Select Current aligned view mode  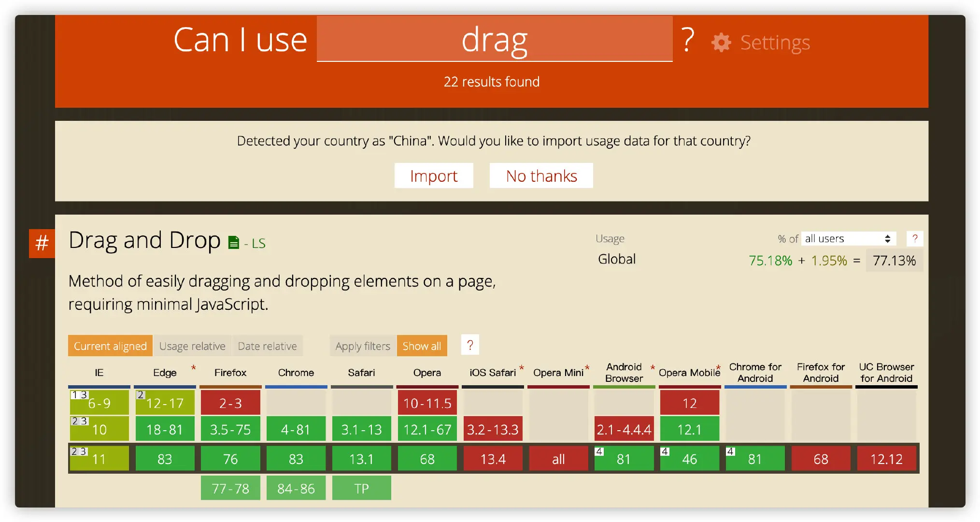click(x=110, y=346)
